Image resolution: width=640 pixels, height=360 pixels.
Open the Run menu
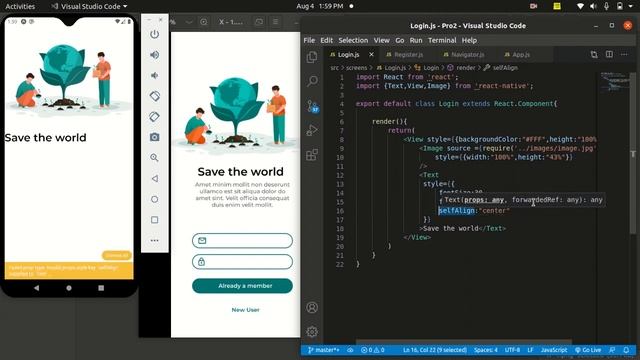point(416,40)
